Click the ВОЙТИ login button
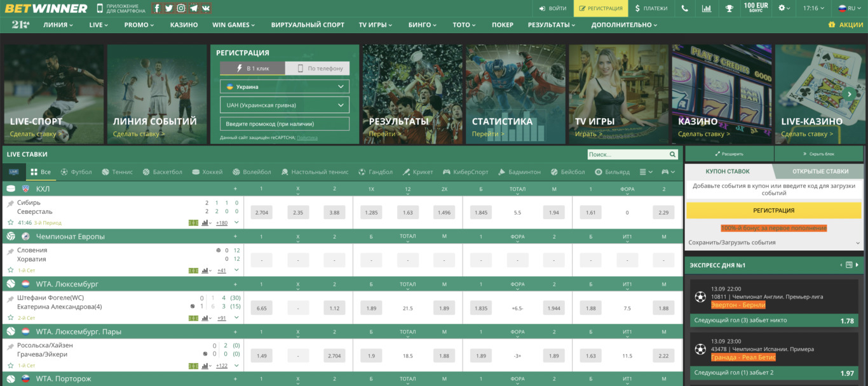868x386 pixels. [x=553, y=8]
